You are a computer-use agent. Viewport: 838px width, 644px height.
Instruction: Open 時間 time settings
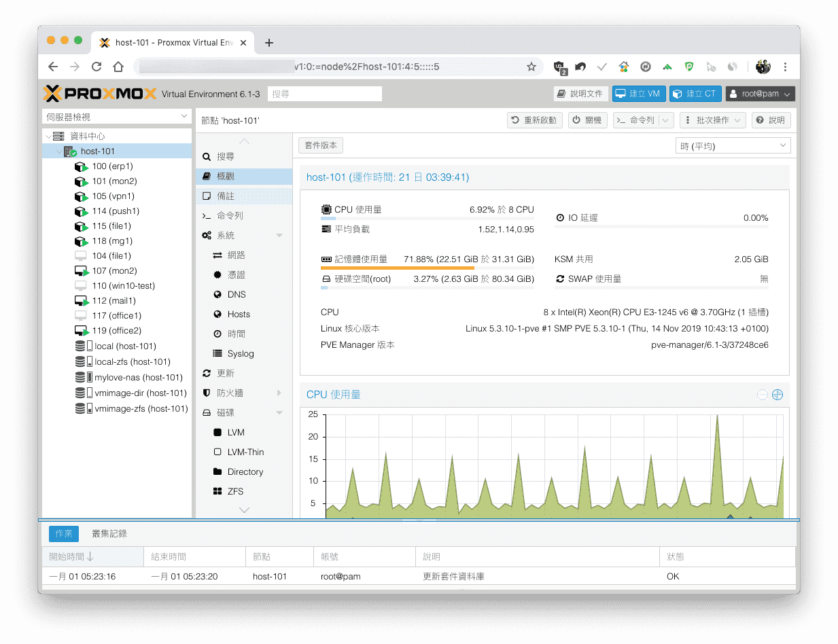(x=244, y=334)
